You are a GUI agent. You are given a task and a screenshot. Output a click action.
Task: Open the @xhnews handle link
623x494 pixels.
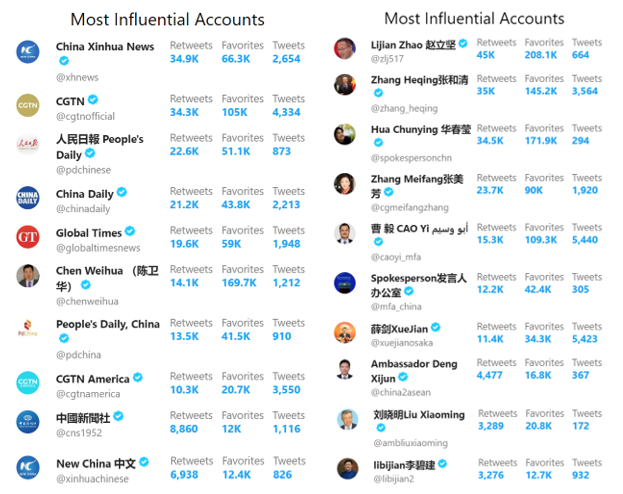(x=77, y=77)
